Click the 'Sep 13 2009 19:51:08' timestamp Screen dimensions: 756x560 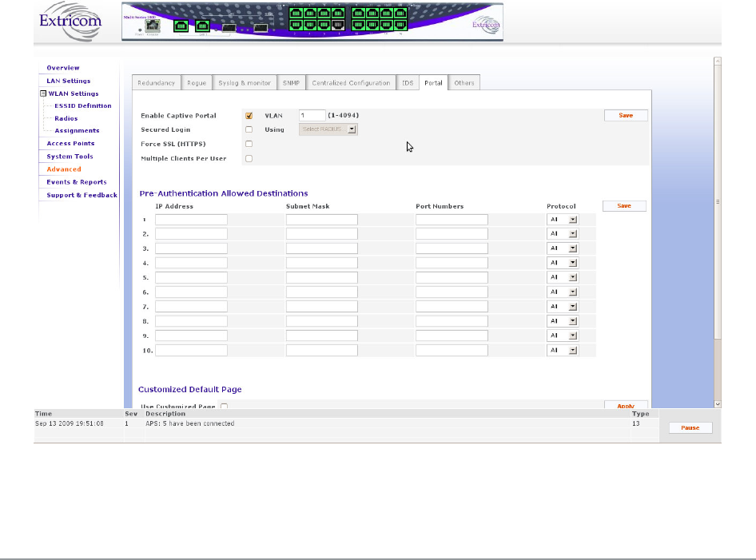coord(70,423)
